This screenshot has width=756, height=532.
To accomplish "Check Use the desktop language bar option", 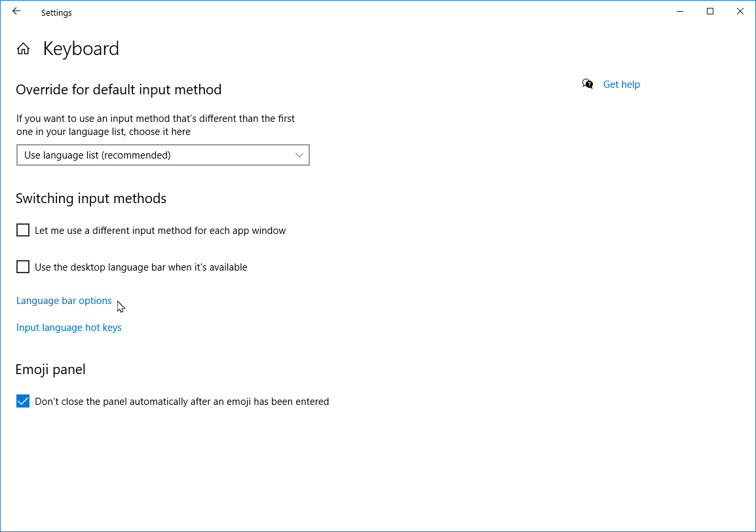I will point(23,267).
